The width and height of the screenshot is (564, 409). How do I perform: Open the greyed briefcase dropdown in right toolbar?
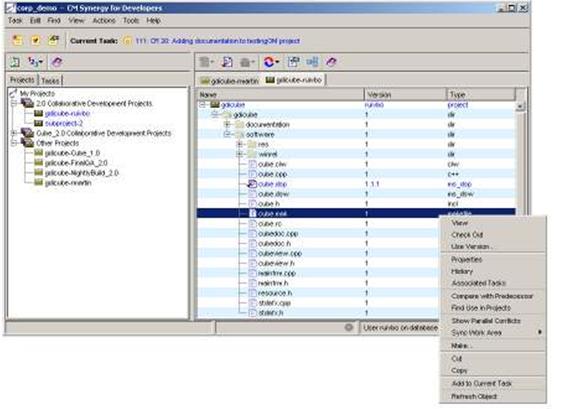pyautogui.click(x=247, y=62)
